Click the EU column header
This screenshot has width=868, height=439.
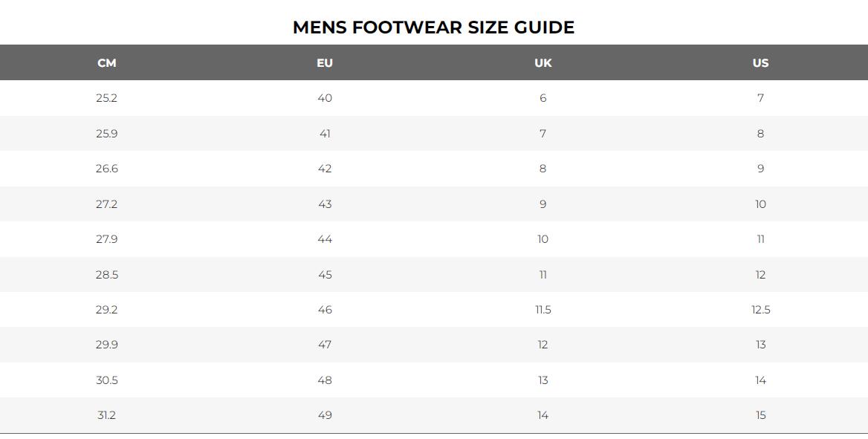pos(325,63)
